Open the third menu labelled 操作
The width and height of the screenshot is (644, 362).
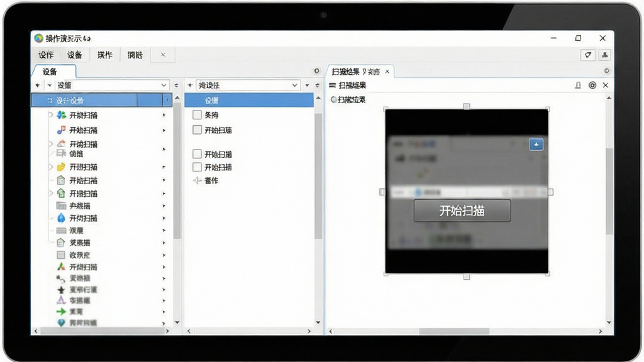[105, 55]
